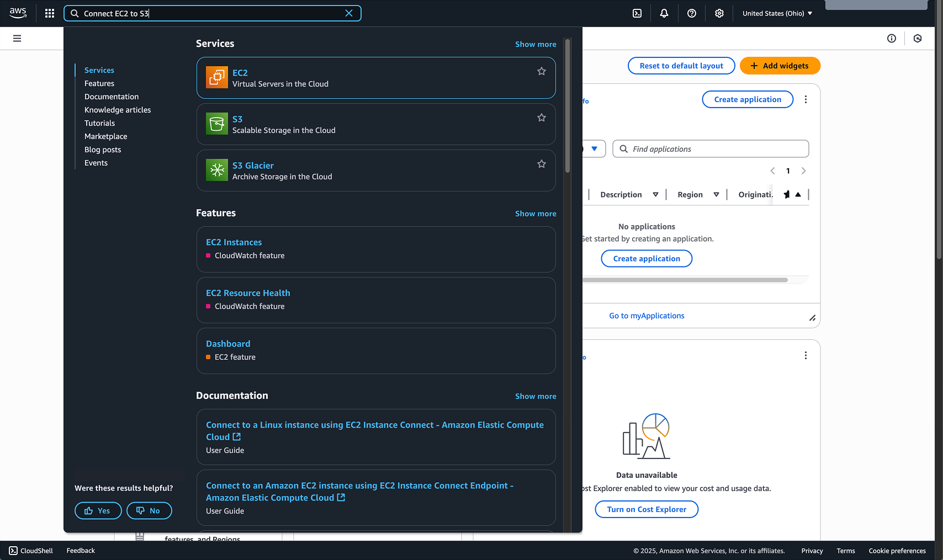Click the S3 bucket service icon
This screenshot has height=560, width=943.
point(217,124)
